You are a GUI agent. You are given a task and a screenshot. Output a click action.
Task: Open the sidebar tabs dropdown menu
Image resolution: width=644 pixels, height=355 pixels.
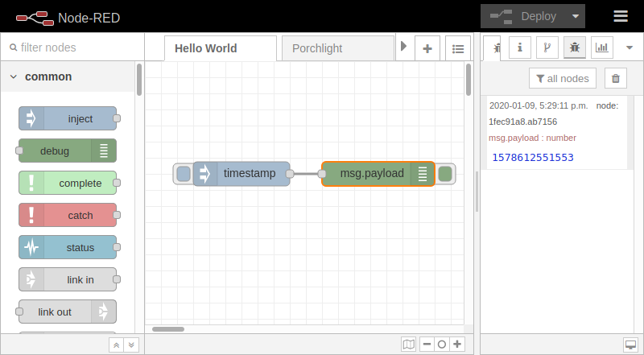coord(630,48)
